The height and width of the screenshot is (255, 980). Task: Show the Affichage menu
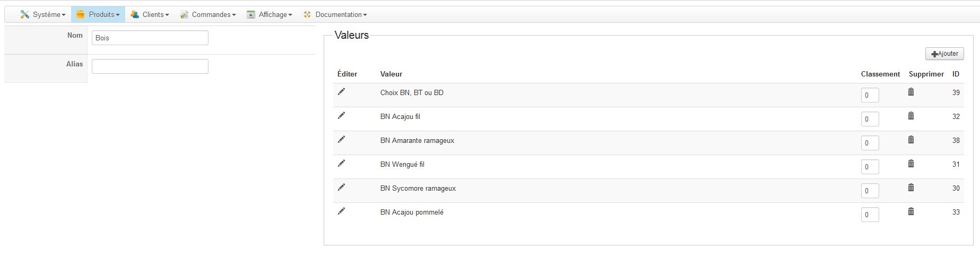tap(270, 15)
